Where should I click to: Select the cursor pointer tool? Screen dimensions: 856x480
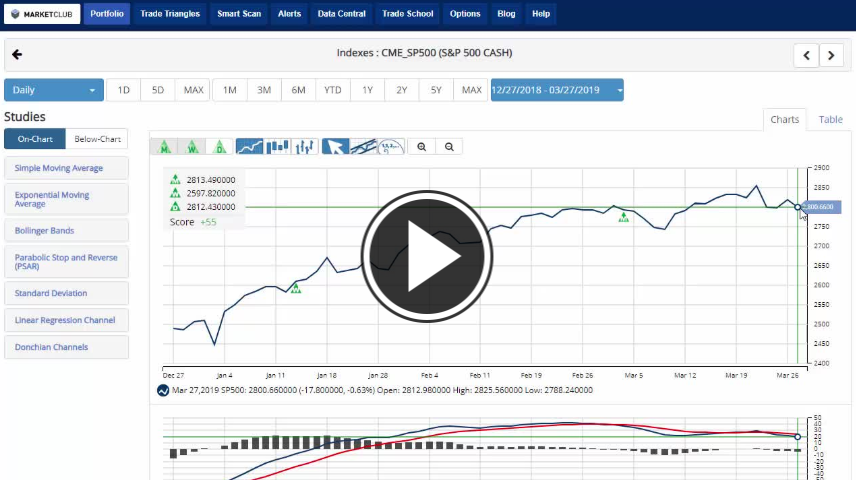[336, 147]
